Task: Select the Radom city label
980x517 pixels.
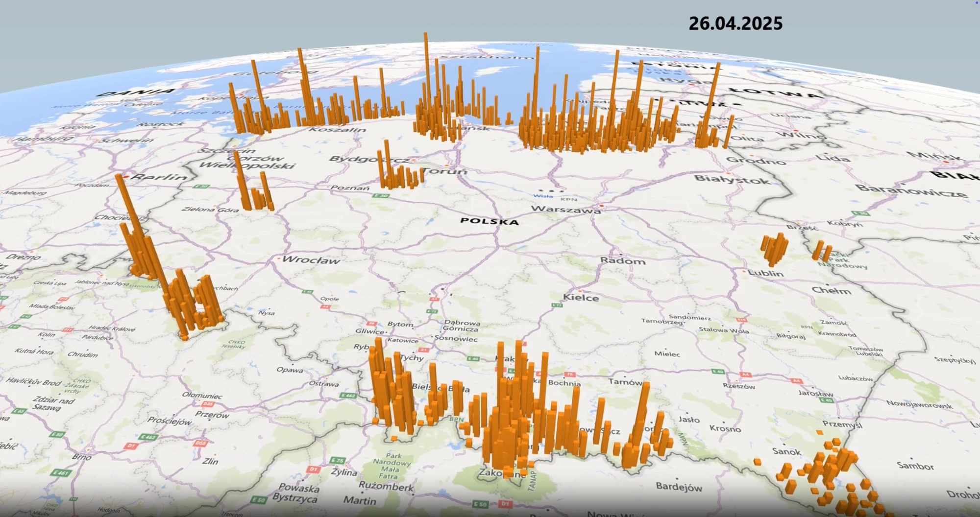Action: (x=623, y=261)
